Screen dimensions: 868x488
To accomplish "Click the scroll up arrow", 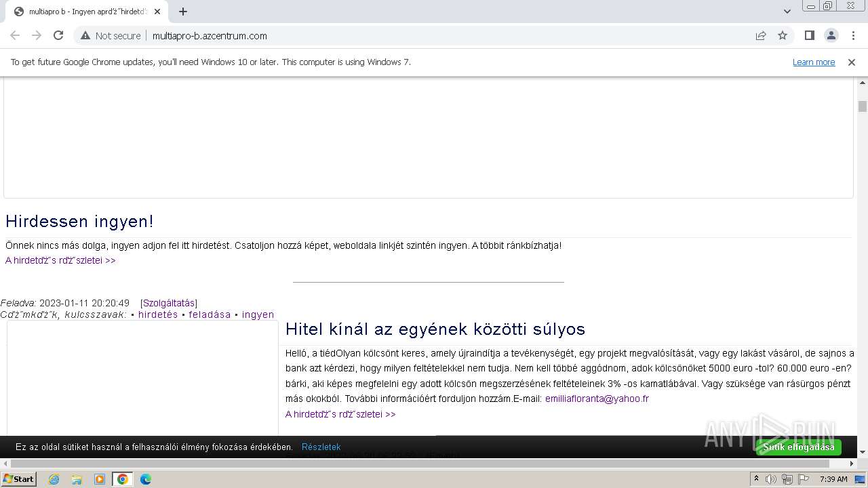I will pos(863,82).
